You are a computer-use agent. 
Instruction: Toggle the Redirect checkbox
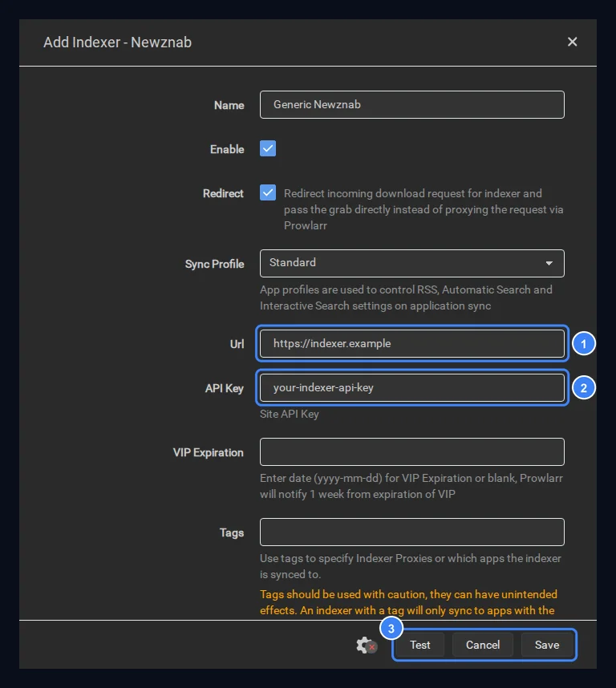[x=268, y=192]
